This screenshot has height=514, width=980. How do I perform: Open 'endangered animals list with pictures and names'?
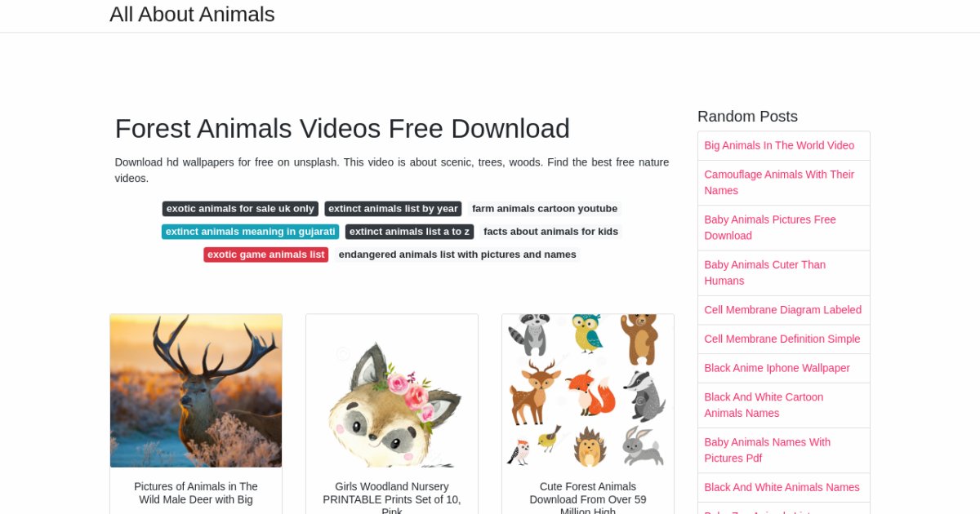457,255
